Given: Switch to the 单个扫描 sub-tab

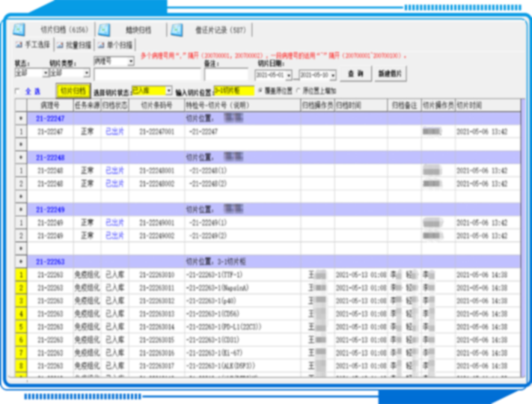Looking at the screenshot, I should (118, 45).
